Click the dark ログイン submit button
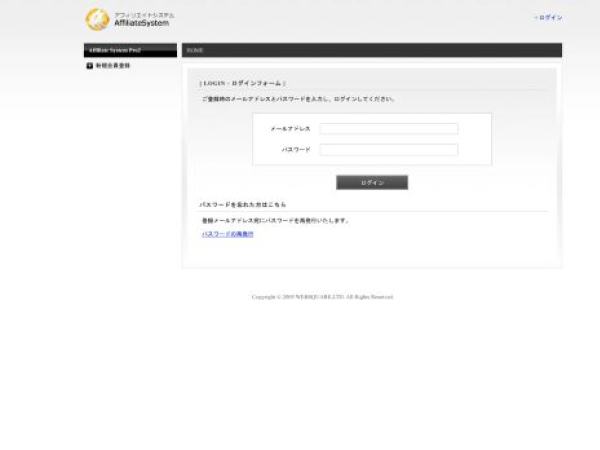This screenshot has width=600, height=450. point(372,183)
